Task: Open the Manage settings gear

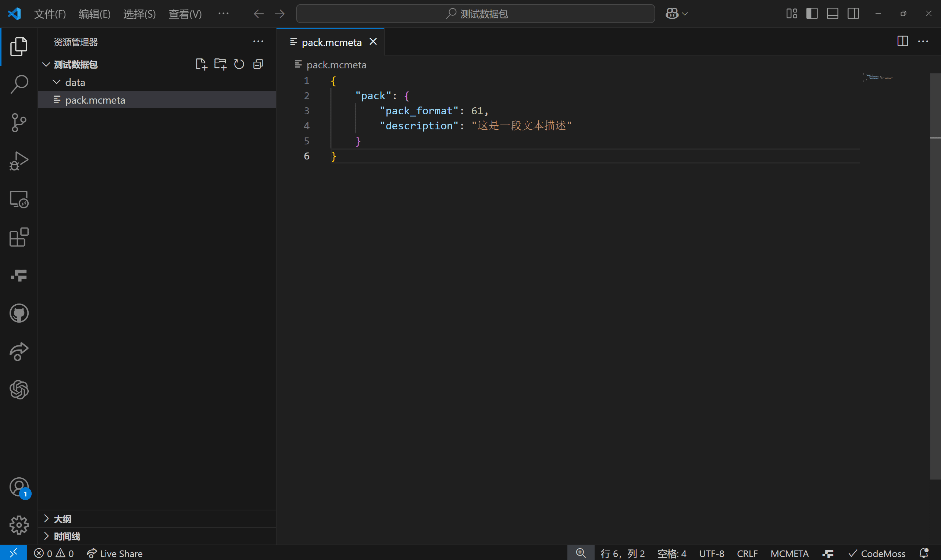Action: click(x=19, y=525)
